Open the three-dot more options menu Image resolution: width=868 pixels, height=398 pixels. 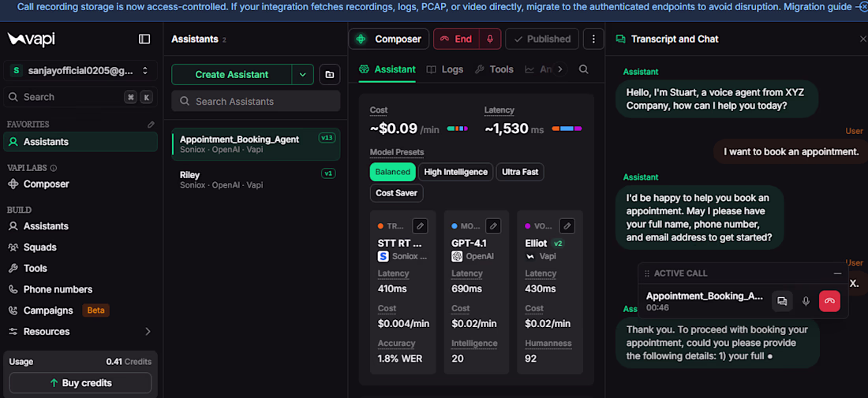tap(593, 39)
